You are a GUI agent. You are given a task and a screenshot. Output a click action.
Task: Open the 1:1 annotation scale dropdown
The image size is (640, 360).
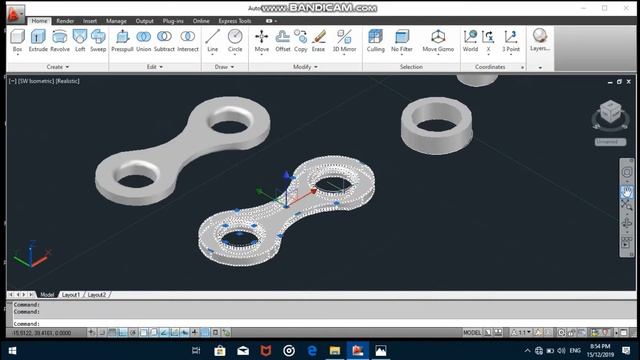(522, 333)
